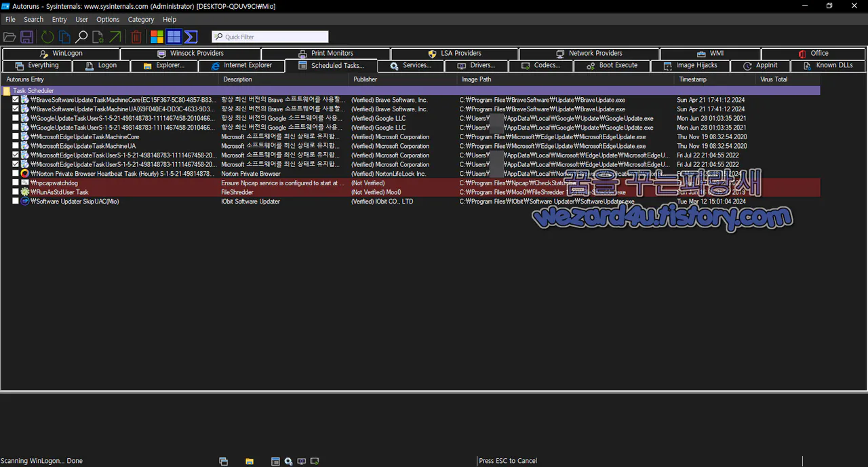Uncheck BraveSoftwareUpdateTaskMachineCore entry checkbox

[x=16, y=100]
